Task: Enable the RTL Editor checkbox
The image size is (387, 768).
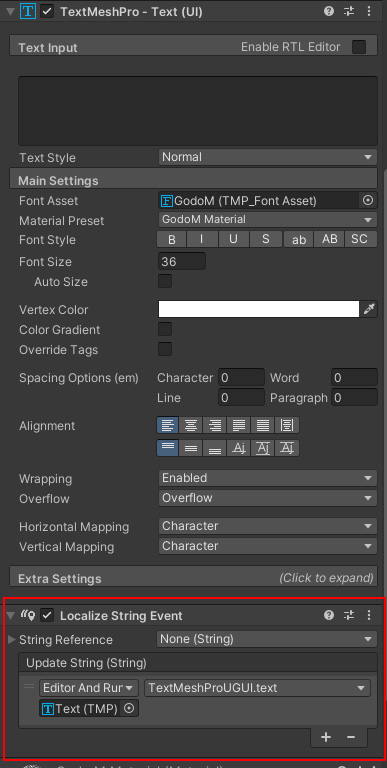Action: coord(359,47)
